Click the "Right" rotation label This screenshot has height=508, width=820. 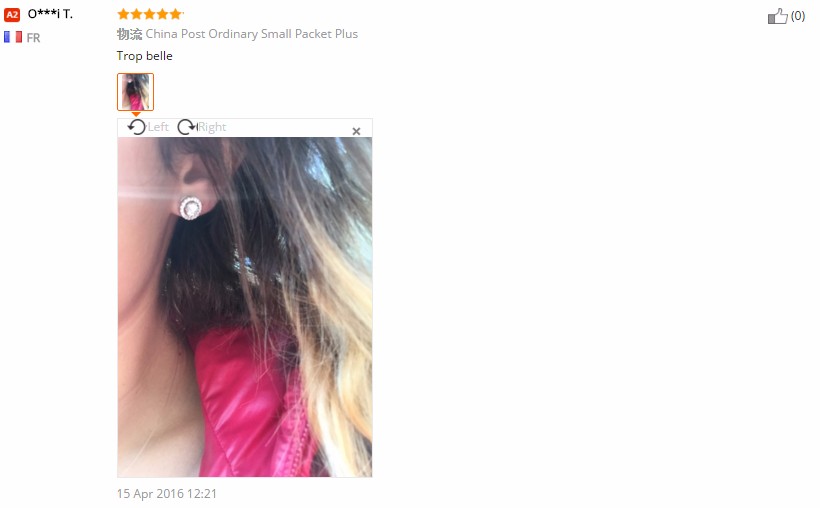click(x=212, y=127)
